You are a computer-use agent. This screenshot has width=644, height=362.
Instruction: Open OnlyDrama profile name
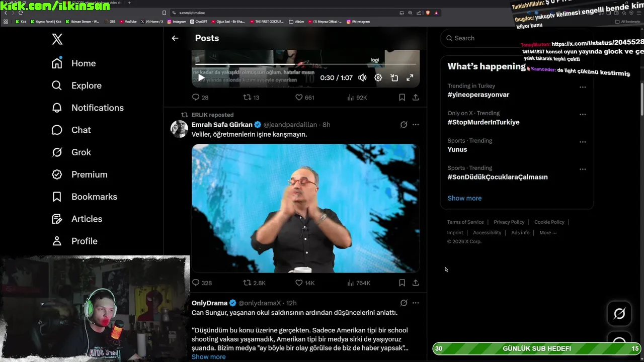[x=209, y=303]
